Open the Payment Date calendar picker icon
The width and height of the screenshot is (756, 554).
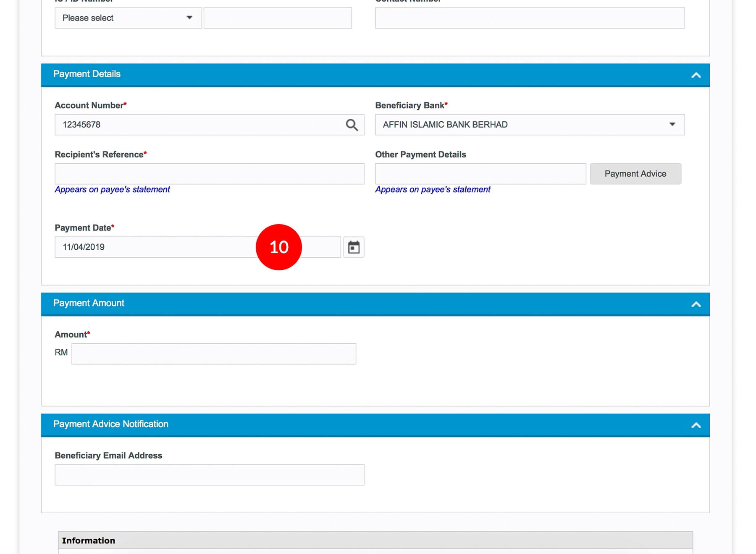pos(354,247)
